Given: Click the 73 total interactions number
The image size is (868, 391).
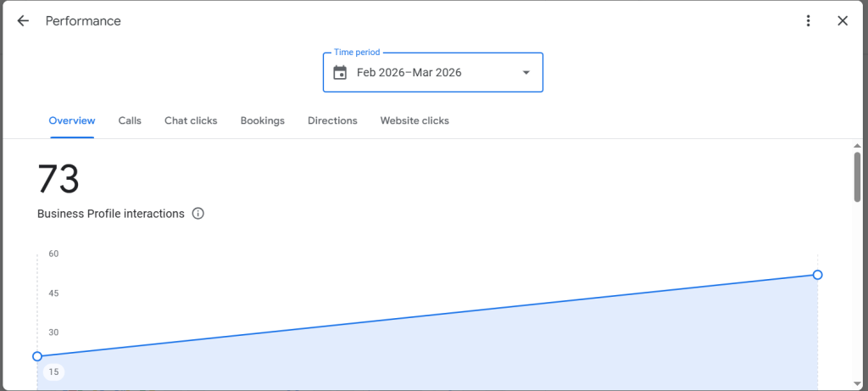Looking at the screenshot, I should click(x=58, y=180).
